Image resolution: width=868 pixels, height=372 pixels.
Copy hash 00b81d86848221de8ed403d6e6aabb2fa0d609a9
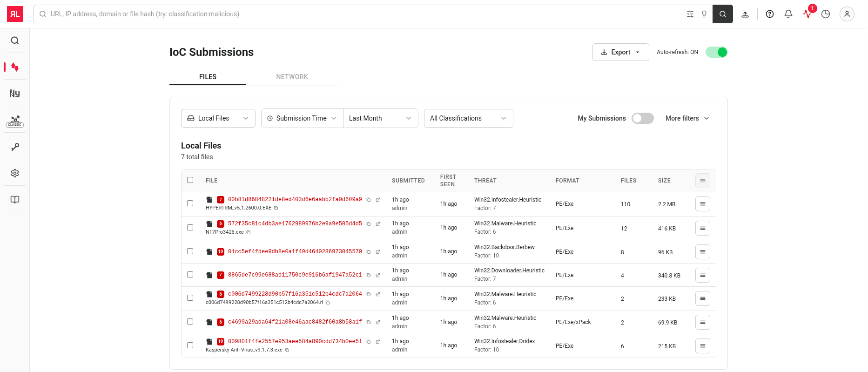click(369, 200)
